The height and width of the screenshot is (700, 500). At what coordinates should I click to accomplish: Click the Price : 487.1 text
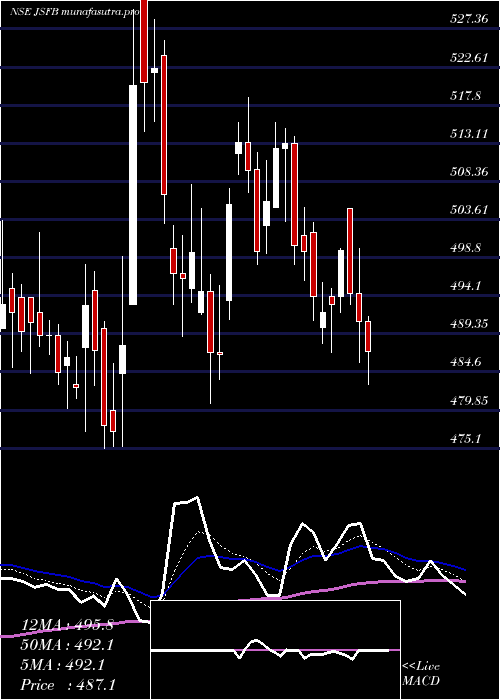[x=69, y=685]
